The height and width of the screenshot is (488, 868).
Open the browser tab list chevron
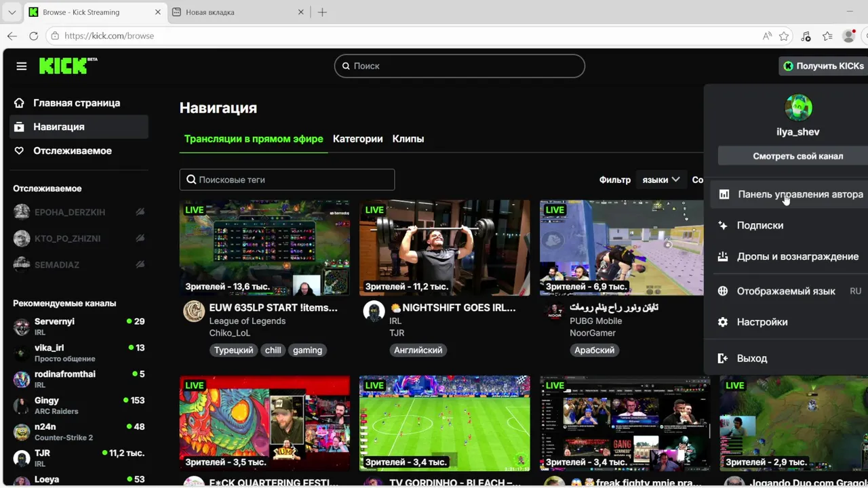12,12
